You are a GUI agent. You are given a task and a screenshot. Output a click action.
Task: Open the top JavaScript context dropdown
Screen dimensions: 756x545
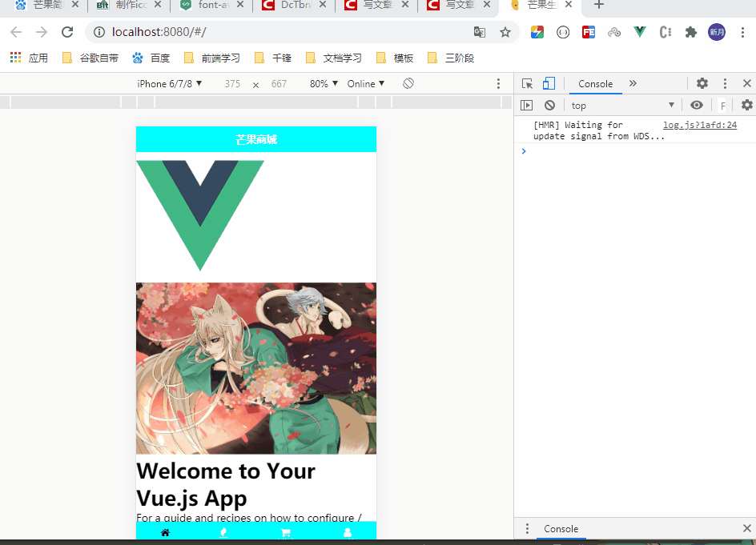[x=622, y=105]
